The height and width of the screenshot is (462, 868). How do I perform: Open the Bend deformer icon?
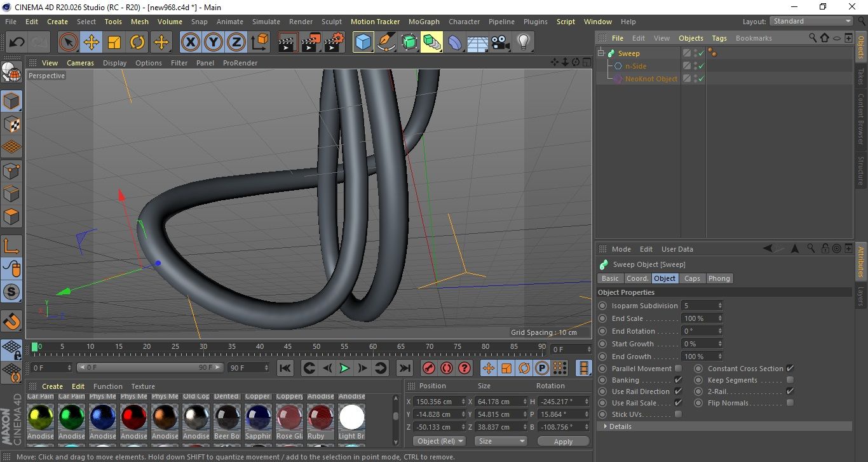[455, 43]
